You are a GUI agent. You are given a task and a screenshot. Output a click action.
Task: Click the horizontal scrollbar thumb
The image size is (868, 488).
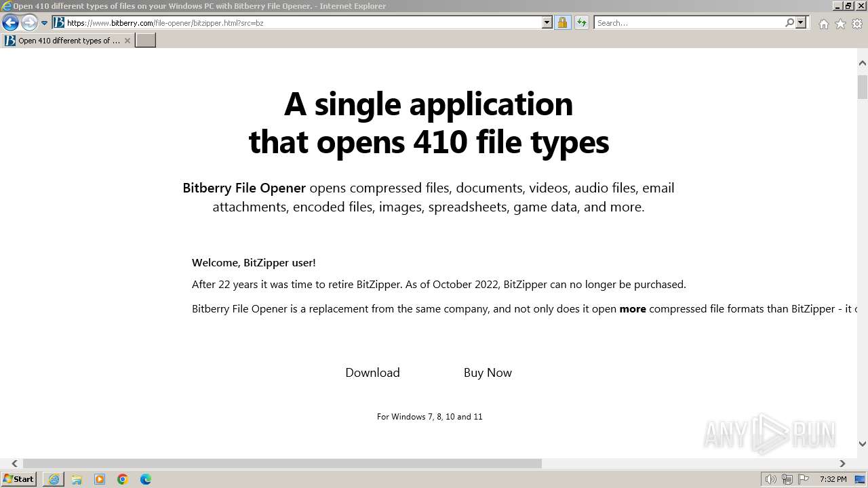click(282, 464)
